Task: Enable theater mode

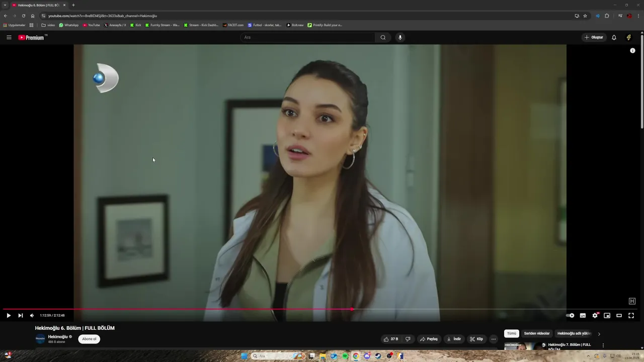Action: point(619,315)
